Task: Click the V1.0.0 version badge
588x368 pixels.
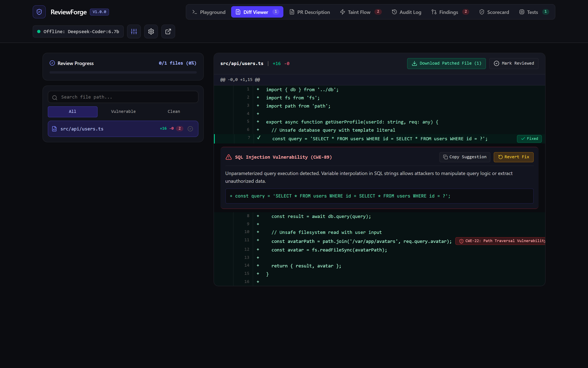Action: click(99, 12)
